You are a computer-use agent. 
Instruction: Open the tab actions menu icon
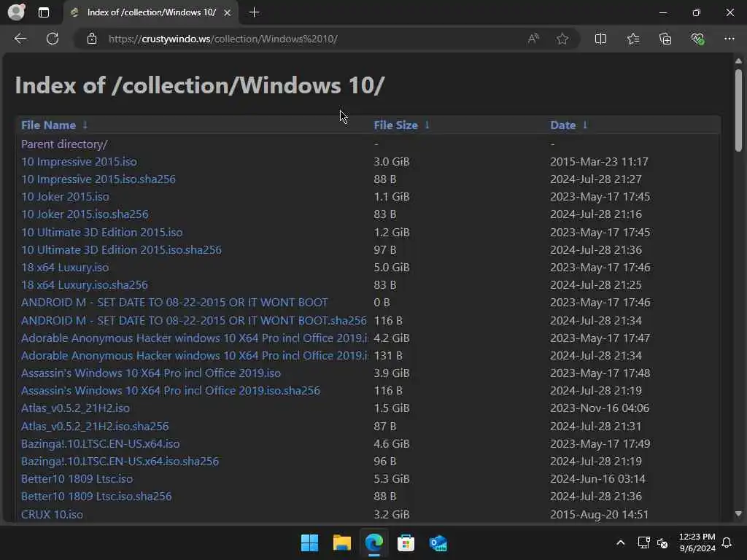pos(43,12)
